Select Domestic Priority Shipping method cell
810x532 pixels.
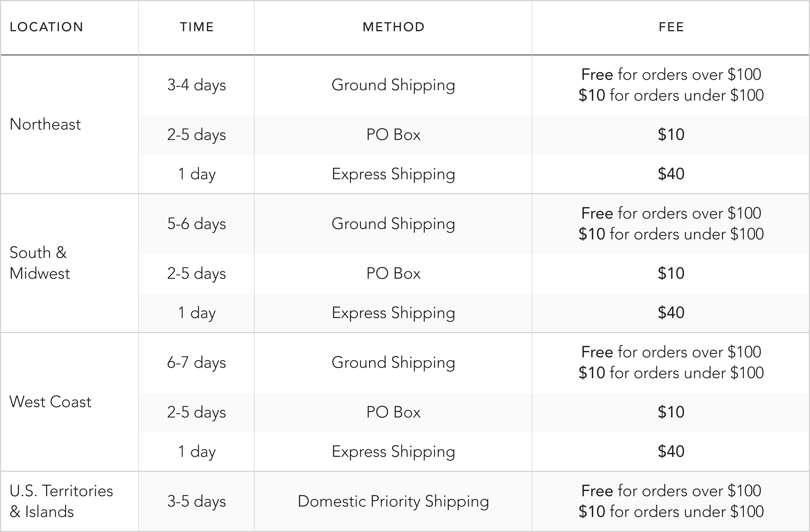393,501
